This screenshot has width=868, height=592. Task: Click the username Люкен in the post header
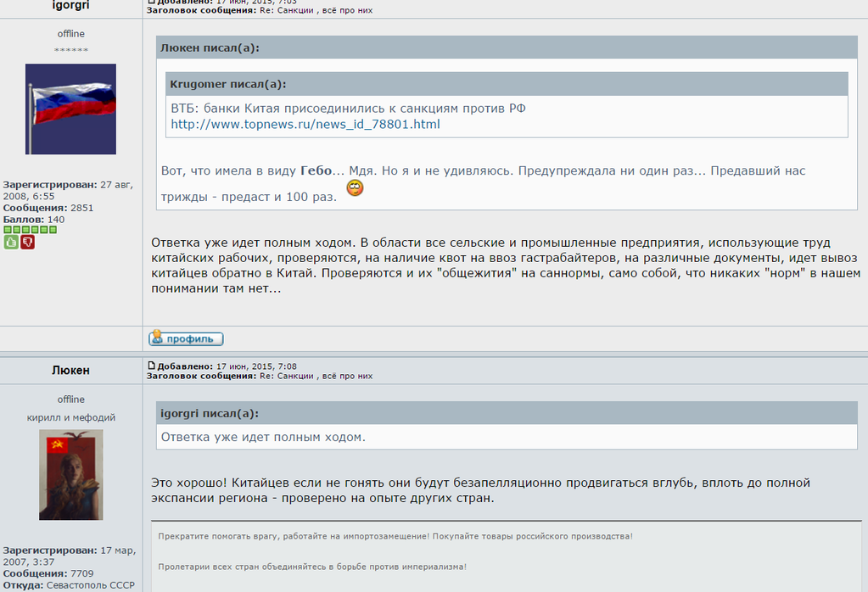pos(71,370)
